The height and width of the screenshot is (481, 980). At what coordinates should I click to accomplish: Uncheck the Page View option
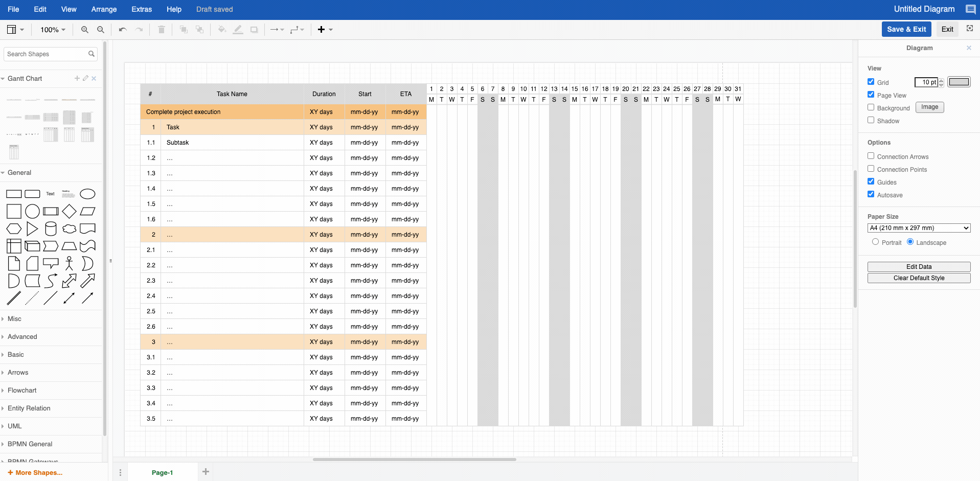pyautogui.click(x=871, y=94)
